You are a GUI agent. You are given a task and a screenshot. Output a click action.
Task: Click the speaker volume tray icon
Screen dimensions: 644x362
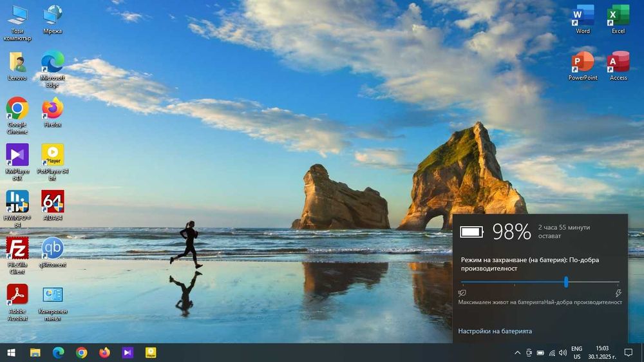[563, 353]
